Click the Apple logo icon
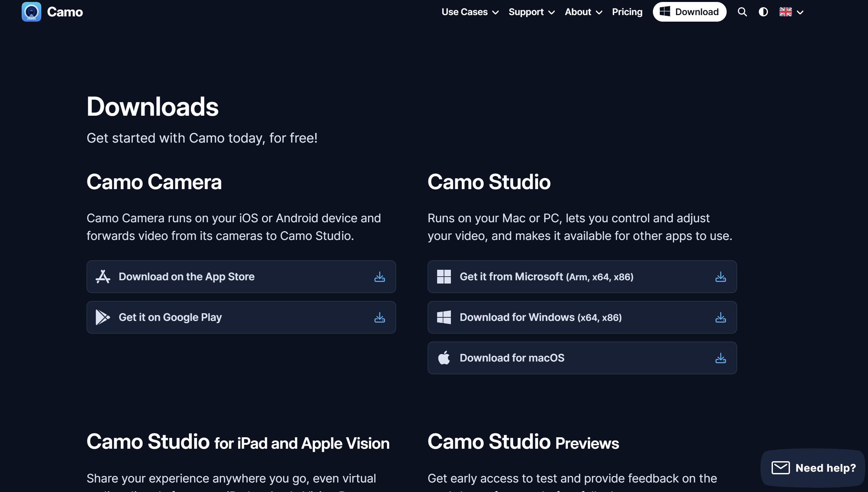Viewport: 868px width, 492px height. (443, 358)
